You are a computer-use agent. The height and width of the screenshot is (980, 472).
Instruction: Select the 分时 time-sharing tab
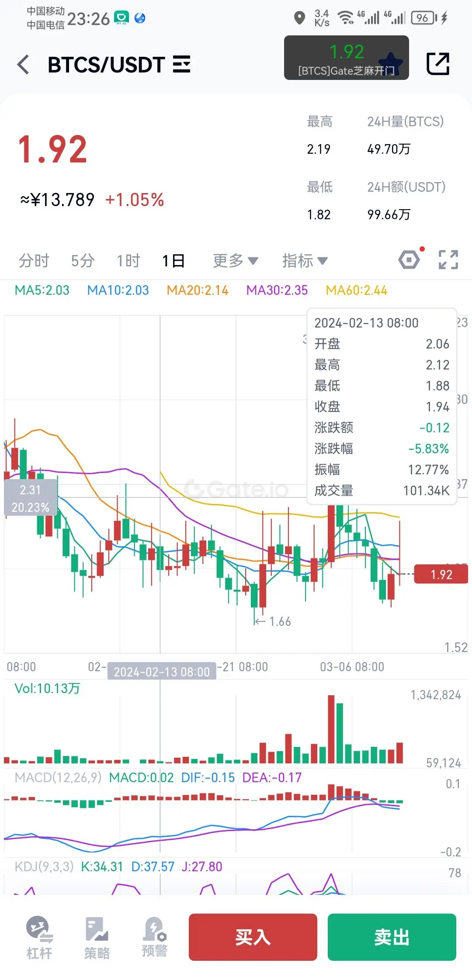(x=34, y=261)
